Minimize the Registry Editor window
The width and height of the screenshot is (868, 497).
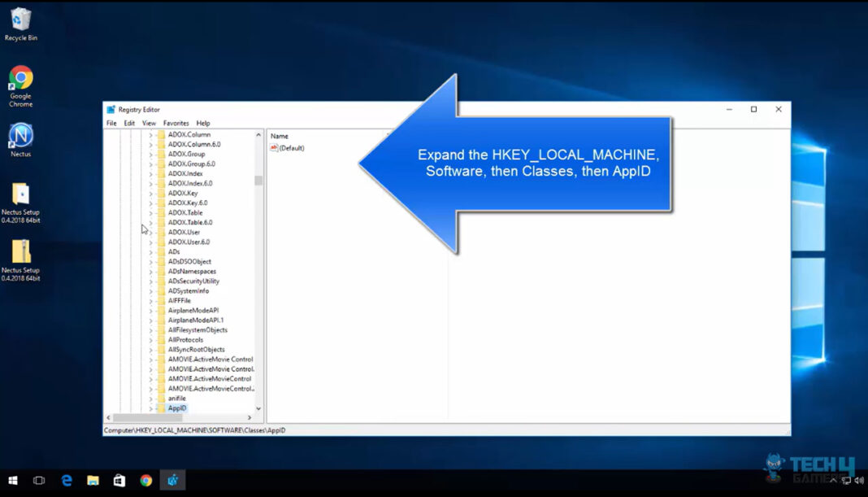click(729, 109)
